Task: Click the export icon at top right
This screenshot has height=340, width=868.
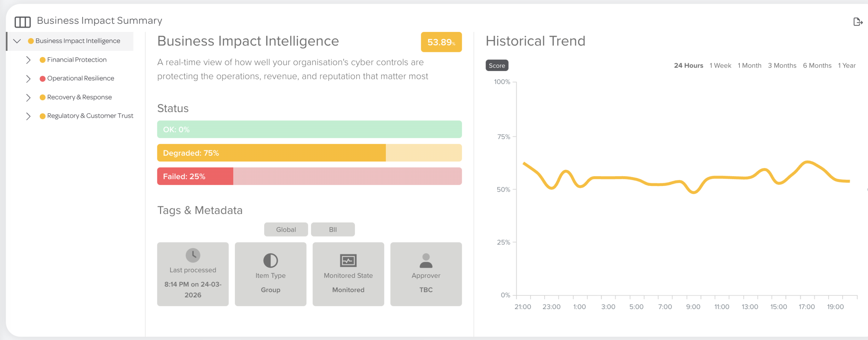Action: pos(857,22)
